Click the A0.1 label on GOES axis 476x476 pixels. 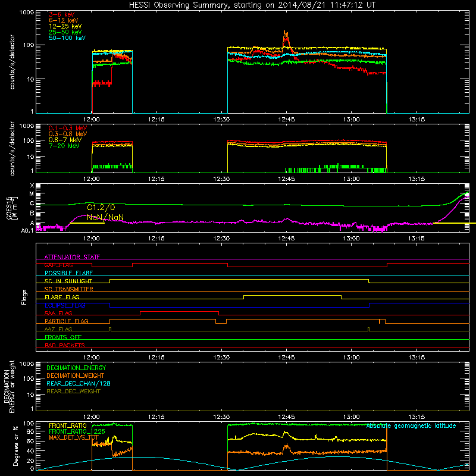pos(27,231)
